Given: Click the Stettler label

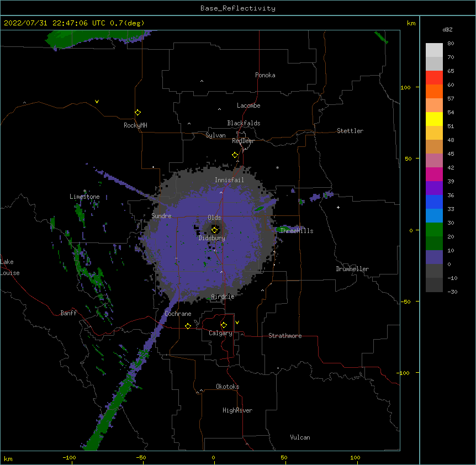Looking at the screenshot, I should (350, 131).
